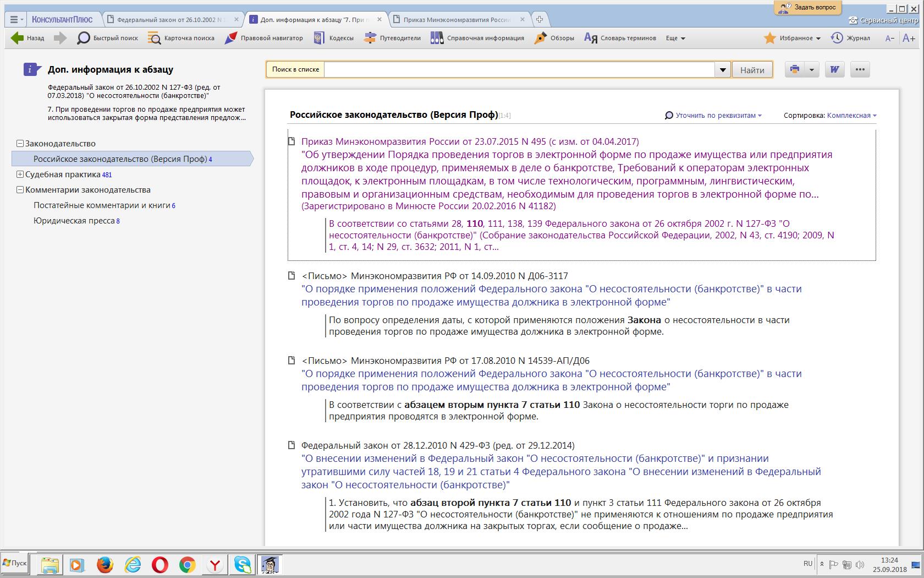Expand the Судебная практика tree node
Image resolution: width=924 pixels, height=578 pixels.
point(20,175)
